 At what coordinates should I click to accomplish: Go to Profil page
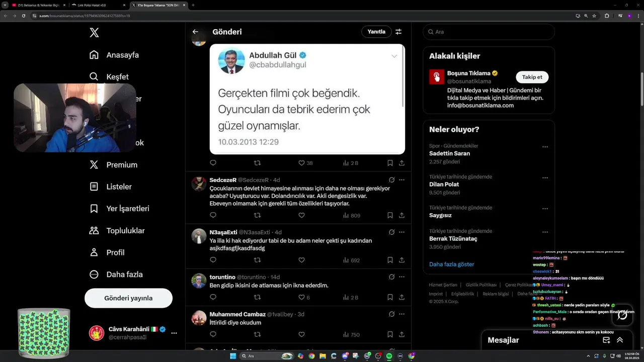coord(107,252)
